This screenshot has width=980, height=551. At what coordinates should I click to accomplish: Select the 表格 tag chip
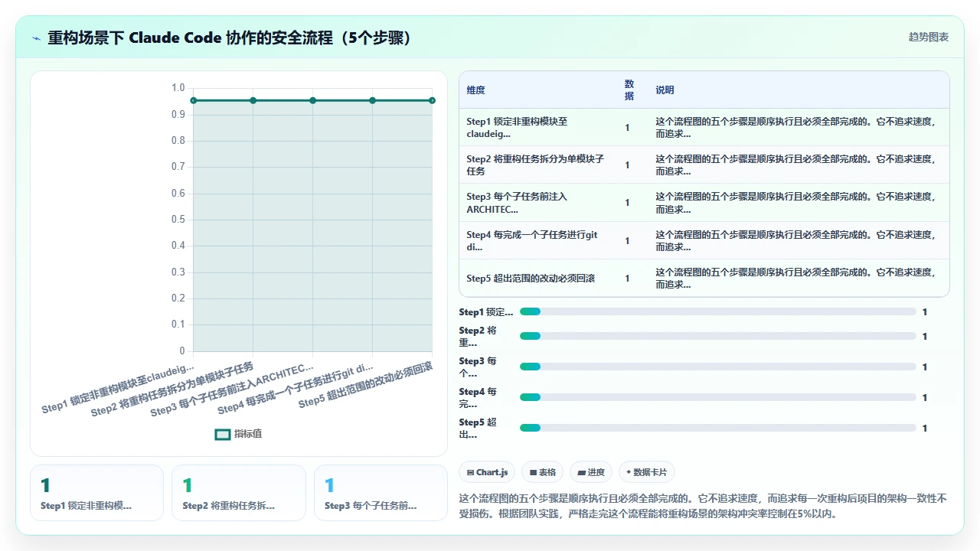543,472
